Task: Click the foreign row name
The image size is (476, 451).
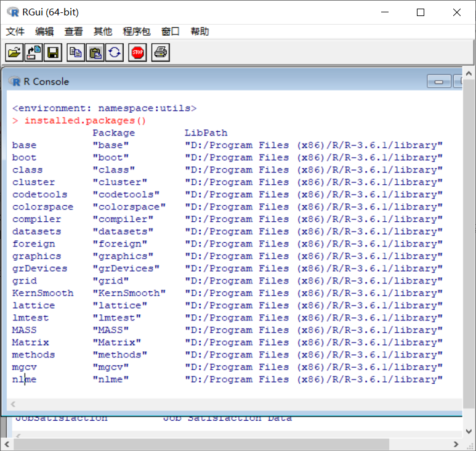Action: (34, 244)
